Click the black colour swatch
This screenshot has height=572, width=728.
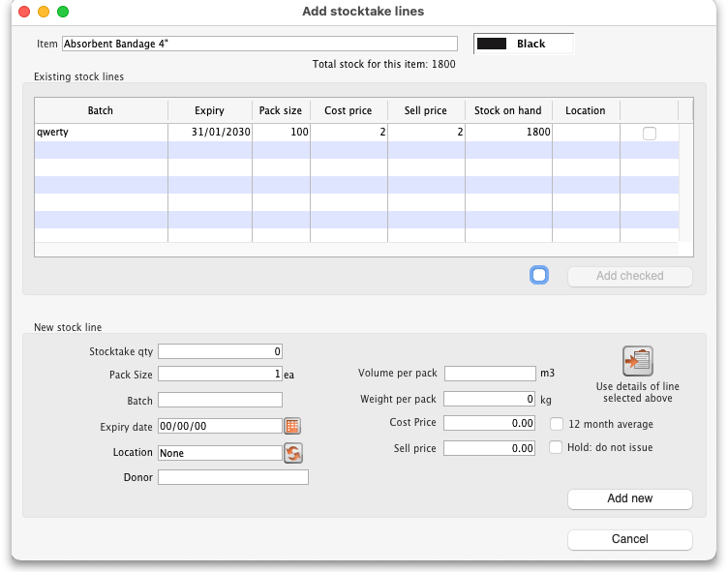pyautogui.click(x=493, y=44)
